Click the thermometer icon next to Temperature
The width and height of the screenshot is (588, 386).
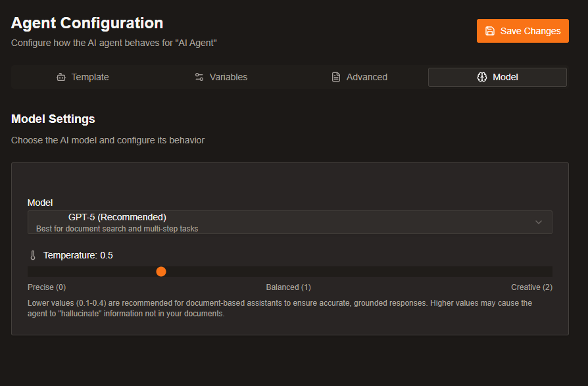pos(33,255)
